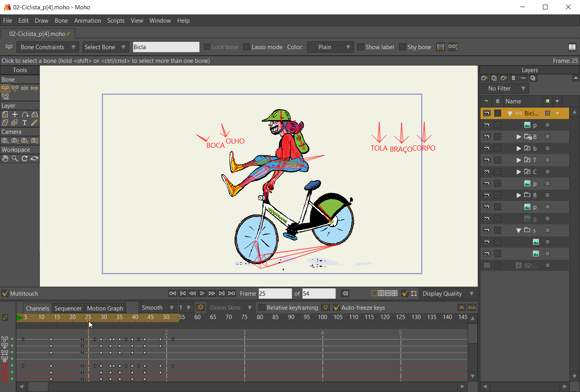Open the Display Quality dropdown
580x392 pixels.
pos(447,294)
